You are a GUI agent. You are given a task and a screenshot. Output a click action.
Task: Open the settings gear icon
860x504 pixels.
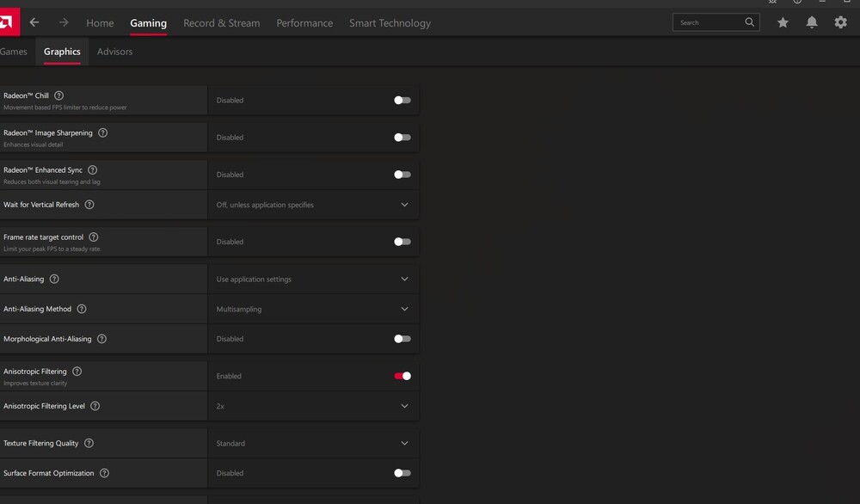click(841, 23)
